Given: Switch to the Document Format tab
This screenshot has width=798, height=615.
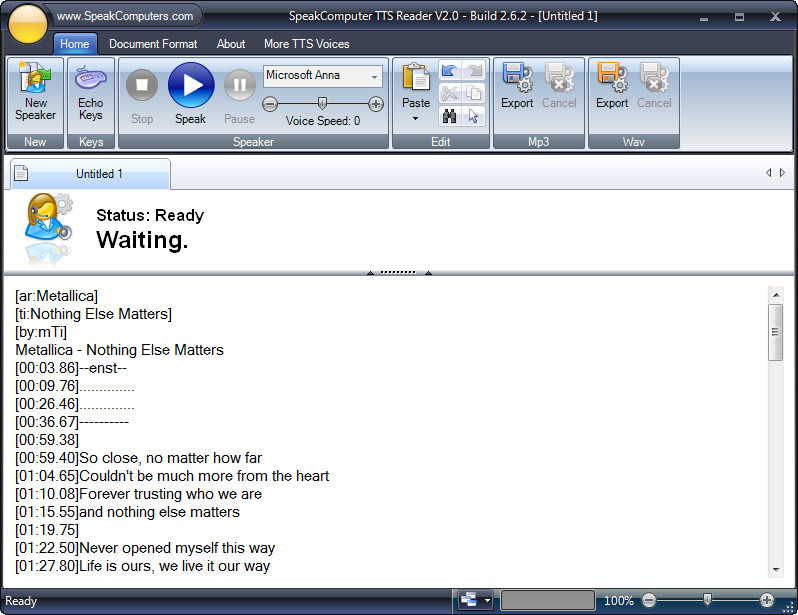Looking at the screenshot, I should 153,44.
